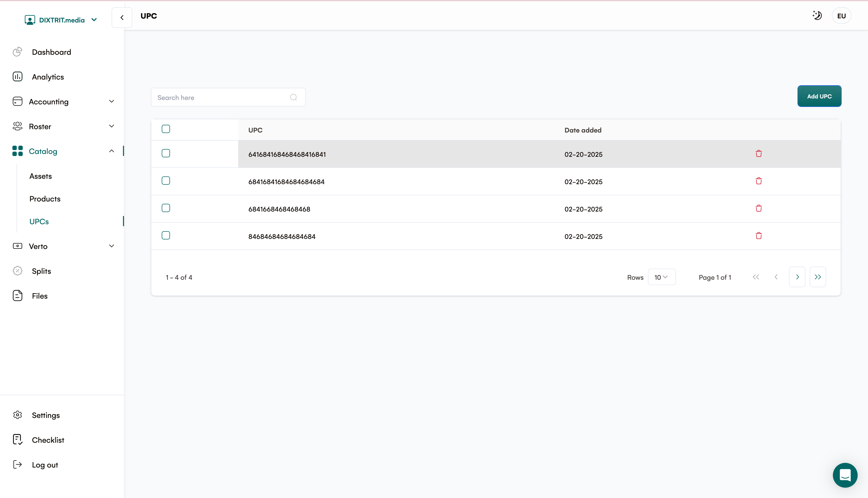Open the Files section
Screen dimensions: 868x498
coord(40,296)
